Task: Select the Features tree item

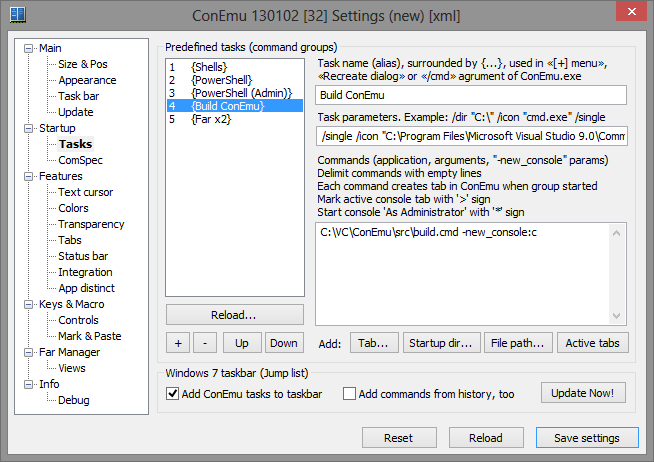Action: tap(60, 176)
